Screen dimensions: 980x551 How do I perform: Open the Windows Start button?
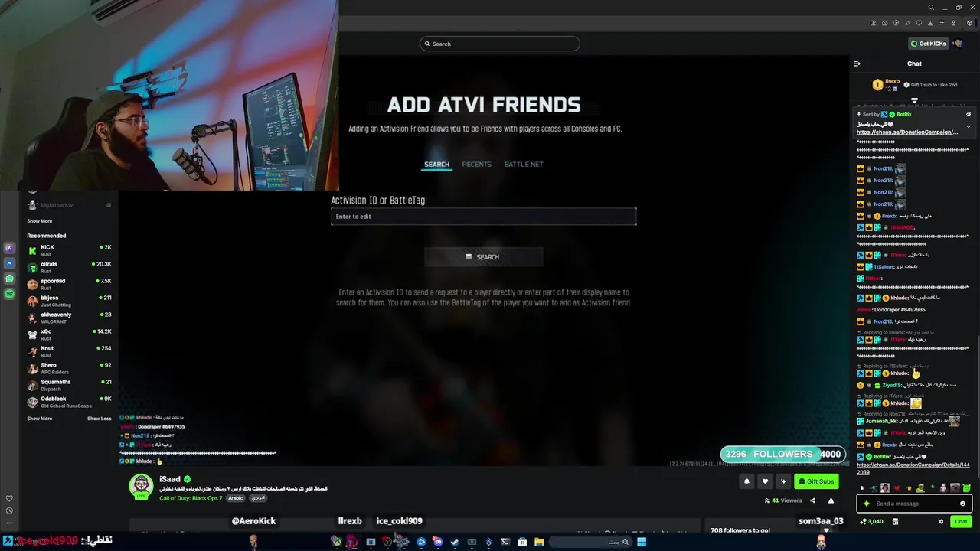pyautogui.click(x=642, y=542)
